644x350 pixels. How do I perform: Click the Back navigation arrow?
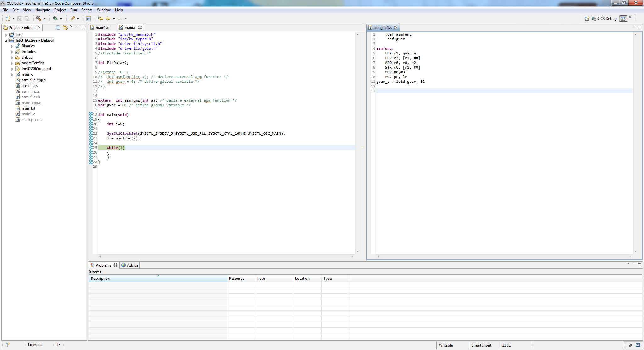point(108,19)
